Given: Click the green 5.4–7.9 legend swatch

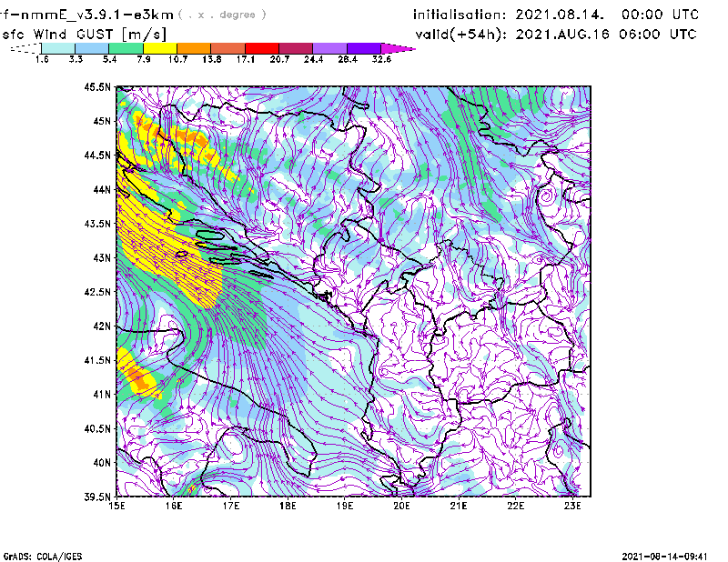Looking at the screenshot, I should (x=126, y=48).
